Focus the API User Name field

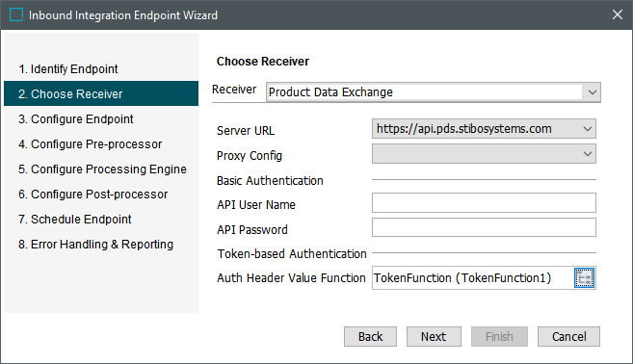coord(484,202)
